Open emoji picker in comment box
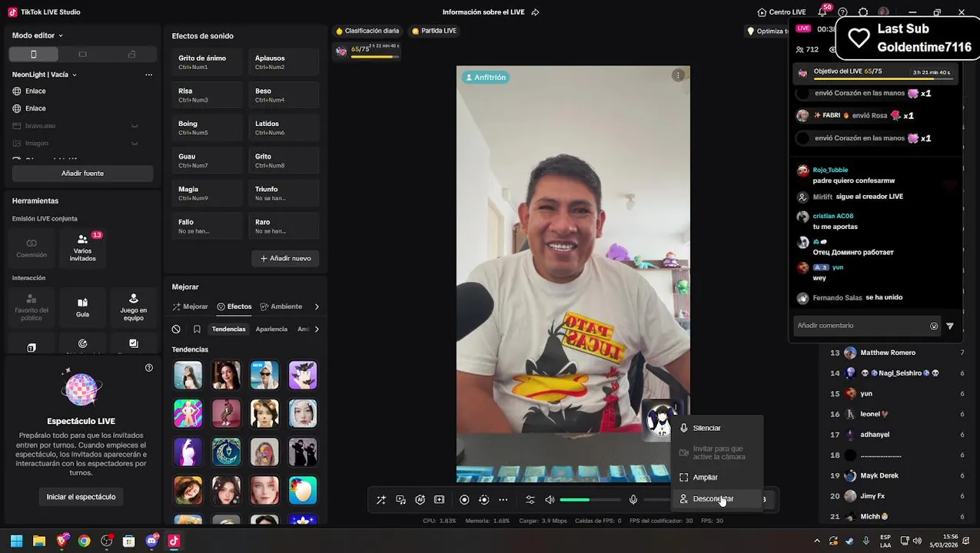The image size is (980, 553). coord(934,326)
